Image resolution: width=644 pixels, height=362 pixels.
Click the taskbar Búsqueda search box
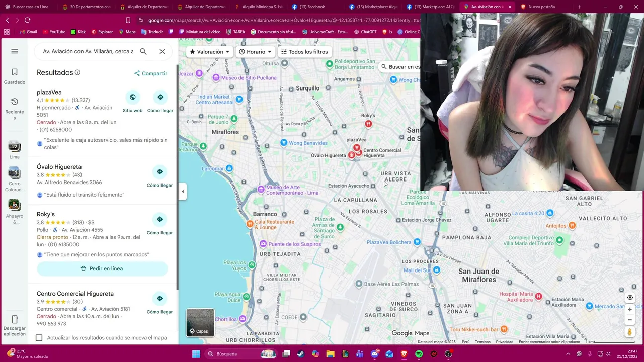242,354
